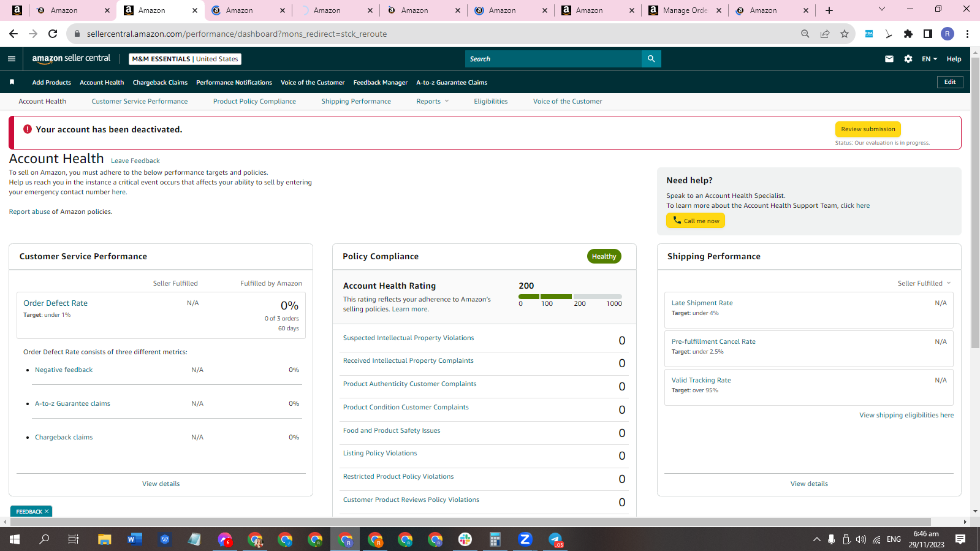
Task: Open the Customer Service Performance tab
Action: (x=140, y=101)
